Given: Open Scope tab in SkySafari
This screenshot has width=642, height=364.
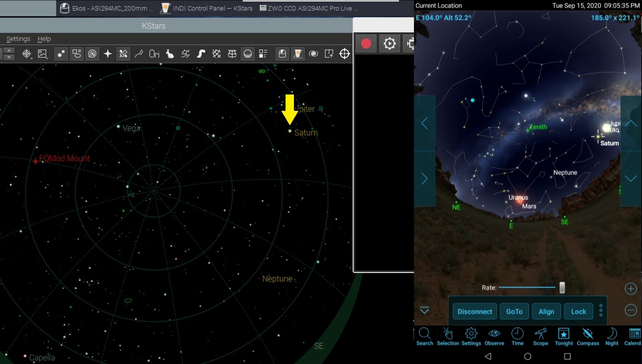Looking at the screenshot, I should pyautogui.click(x=540, y=336).
